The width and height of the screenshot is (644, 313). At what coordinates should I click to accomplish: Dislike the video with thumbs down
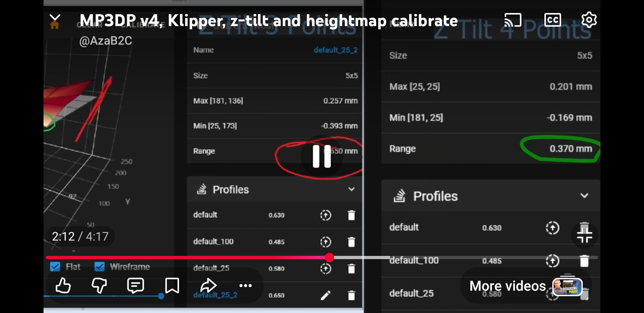coord(99,285)
